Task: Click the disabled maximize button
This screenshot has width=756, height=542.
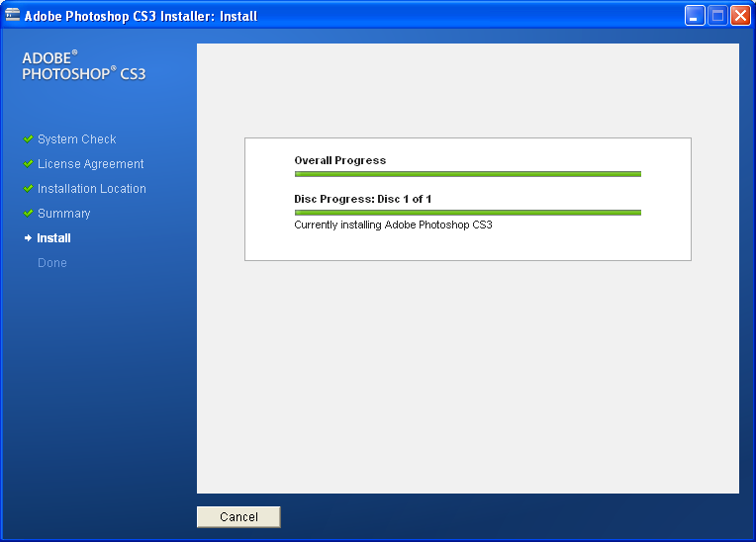Action: pyautogui.click(x=717, y=16)
